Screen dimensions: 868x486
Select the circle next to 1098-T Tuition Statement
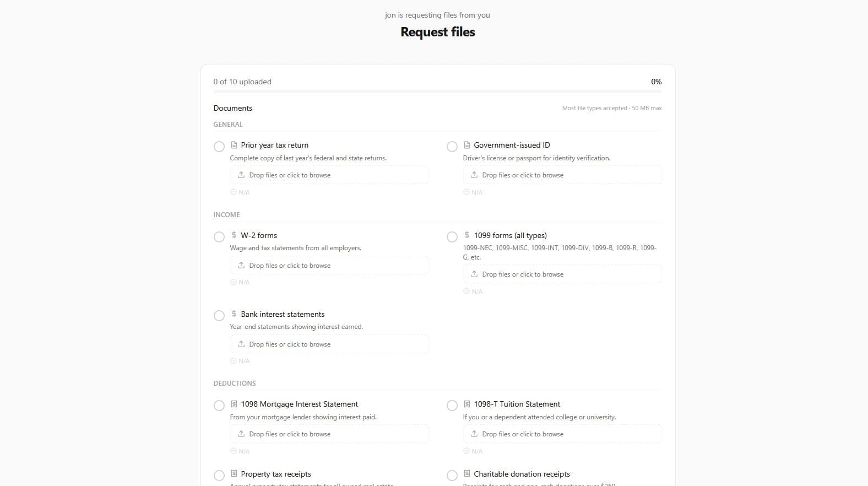[x=452, y=406]
